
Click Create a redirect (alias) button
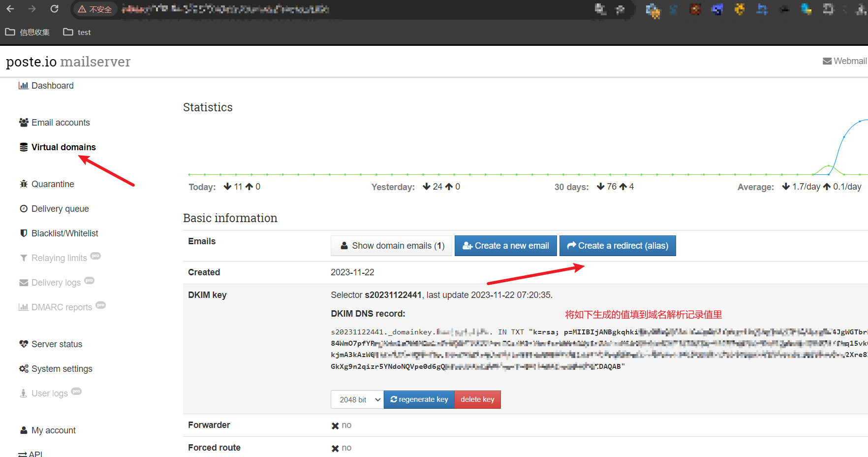point(618,246)
